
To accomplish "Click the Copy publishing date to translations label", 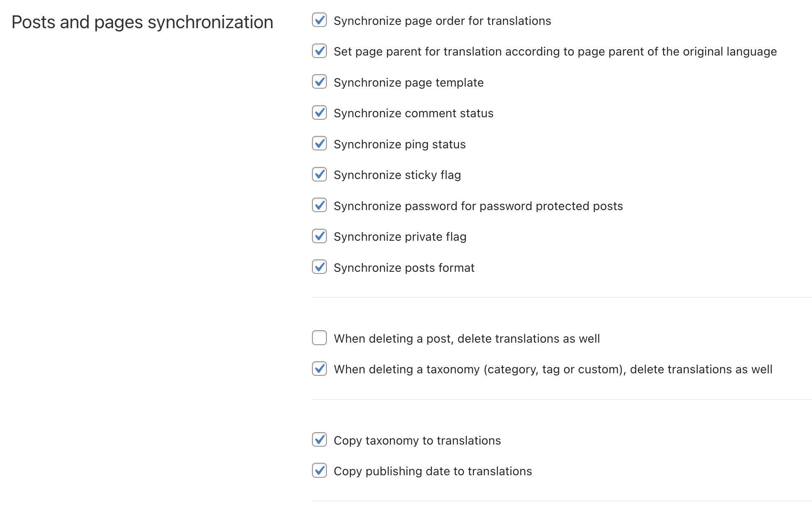I will [433, 472].
